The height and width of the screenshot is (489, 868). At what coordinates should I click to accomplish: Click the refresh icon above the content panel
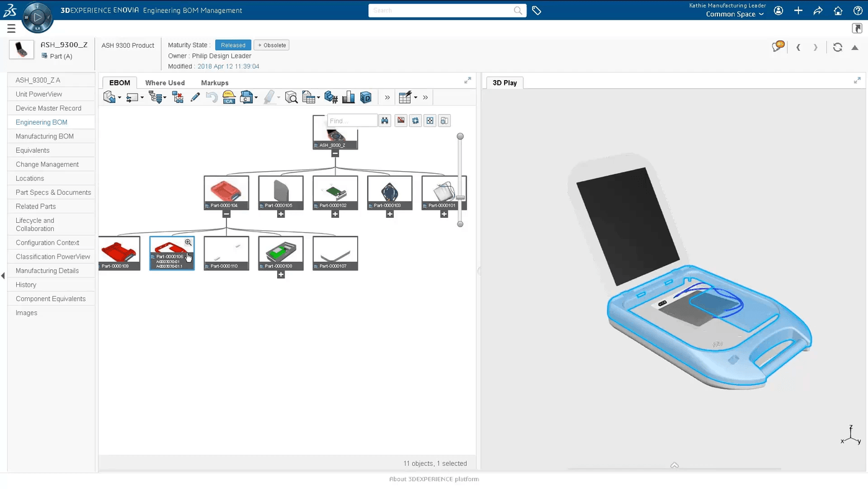837,47
